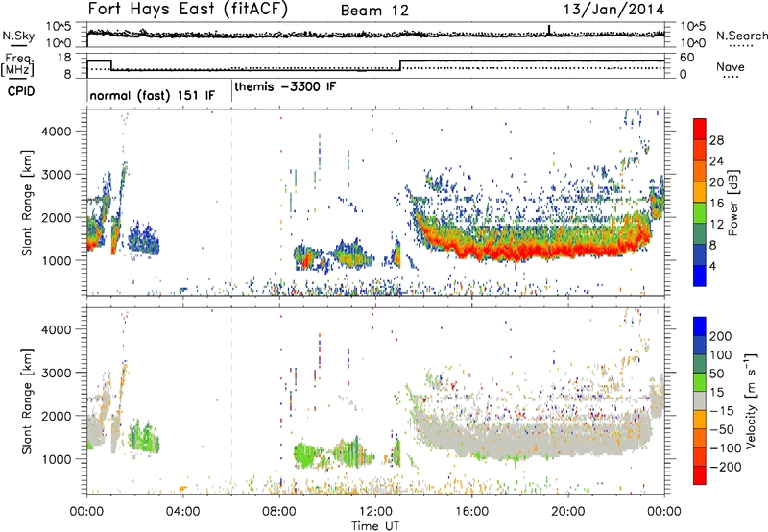Click the '08:00' time tick label
Viewport: 768px width, 532px height.
(278, 512)
